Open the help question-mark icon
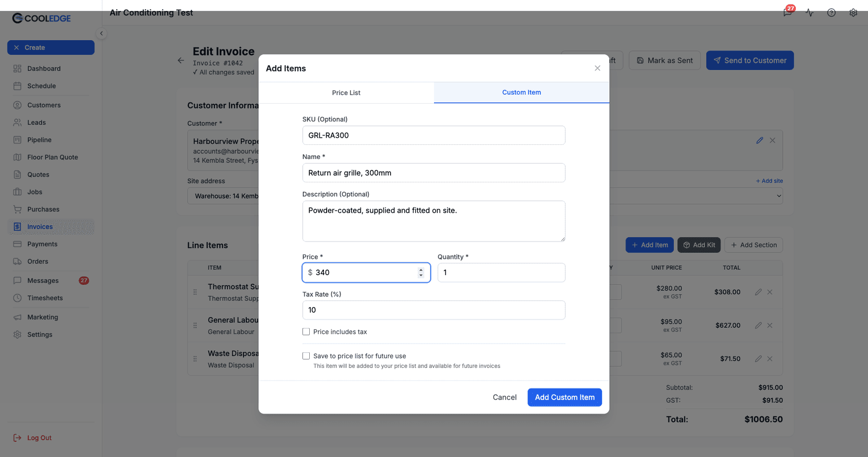The height and width of the screenshot is (457, 868). point(831,12)
